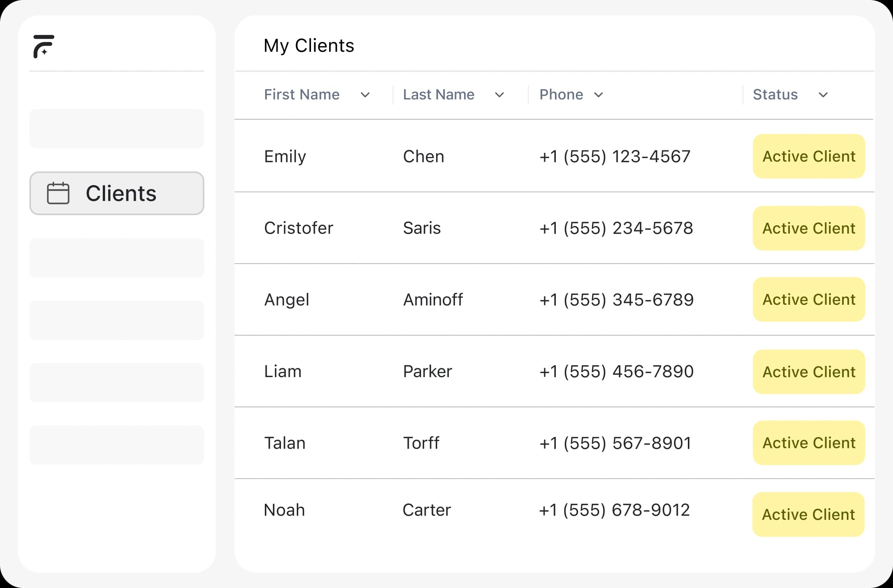
Task: Click placeholder item directly below Clients
Action: pyautogui.click(x=117, y=258)
